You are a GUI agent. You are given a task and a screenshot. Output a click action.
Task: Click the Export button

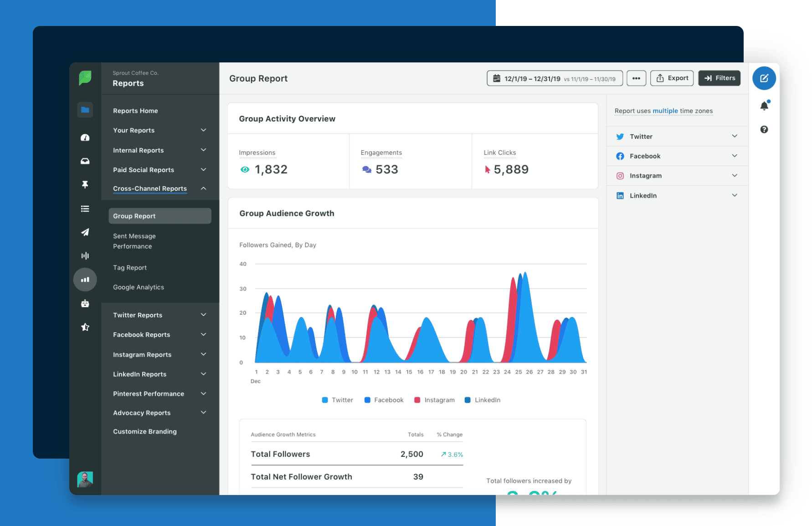[x=672, y=78]
